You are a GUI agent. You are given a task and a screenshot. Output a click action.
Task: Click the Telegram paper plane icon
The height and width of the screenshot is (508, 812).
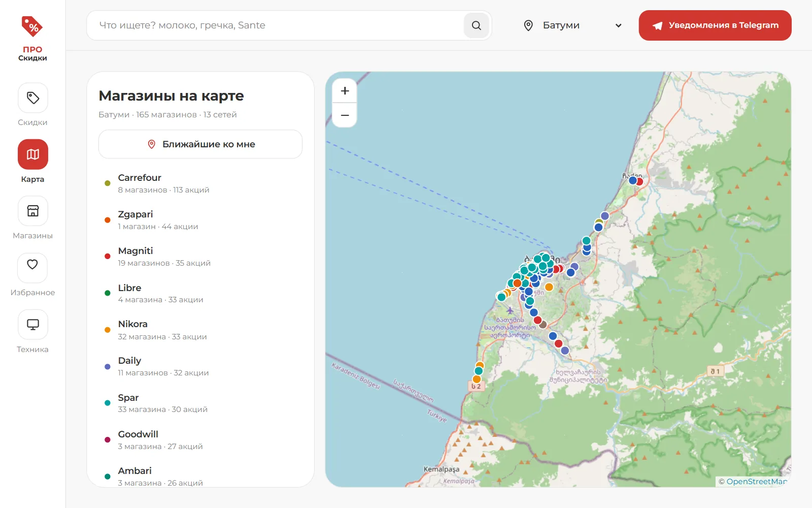[x=657, y=25]
